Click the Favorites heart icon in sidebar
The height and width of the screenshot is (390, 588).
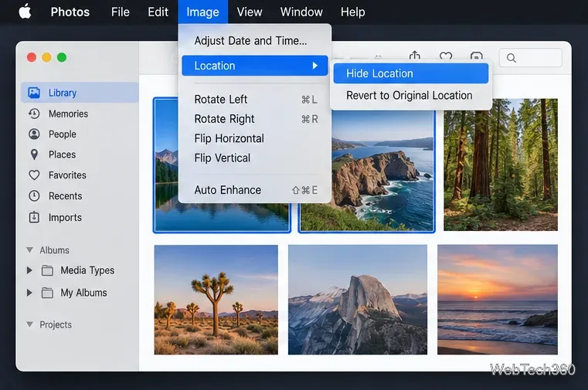click(x=34, y=175)
